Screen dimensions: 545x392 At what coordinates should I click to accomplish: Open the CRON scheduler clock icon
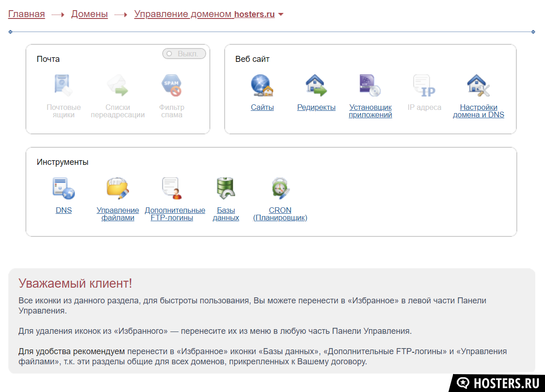(280, 188)
